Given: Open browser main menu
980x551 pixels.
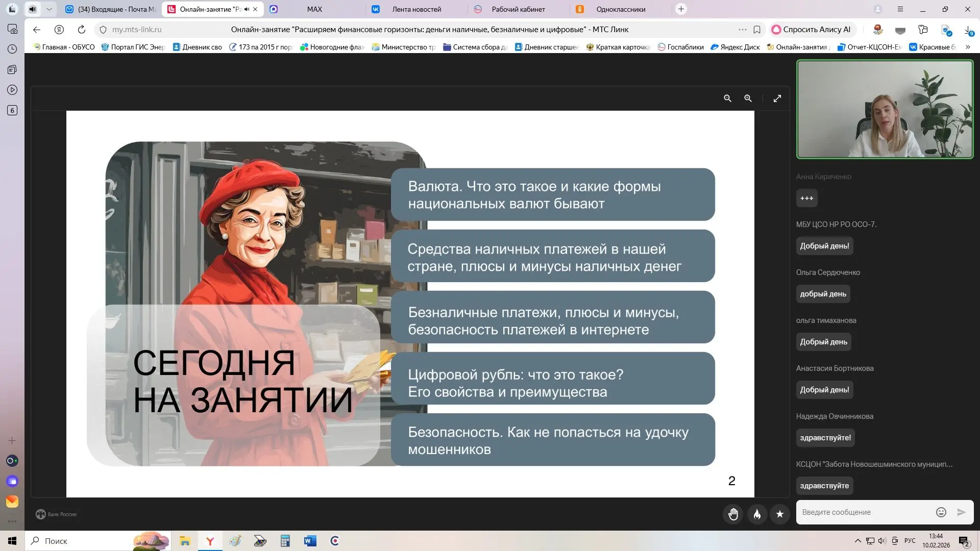Looking at the screenshot, I should (900, 9).
